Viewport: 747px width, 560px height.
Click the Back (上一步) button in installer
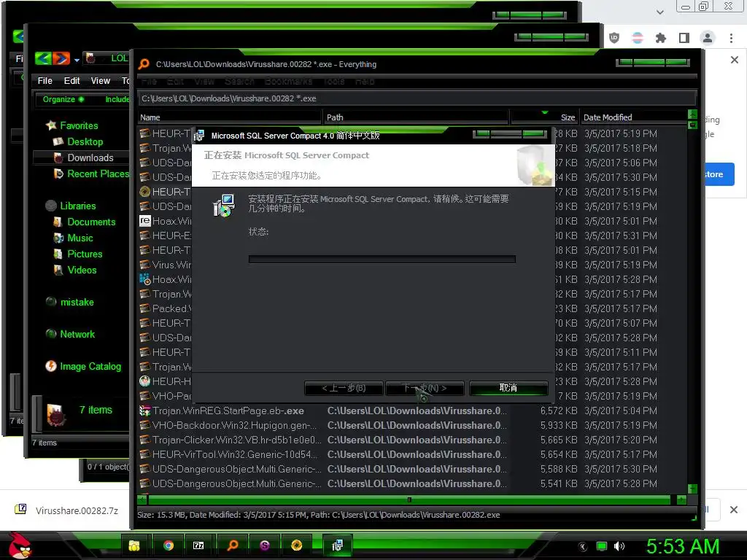(x=344, y=388)
